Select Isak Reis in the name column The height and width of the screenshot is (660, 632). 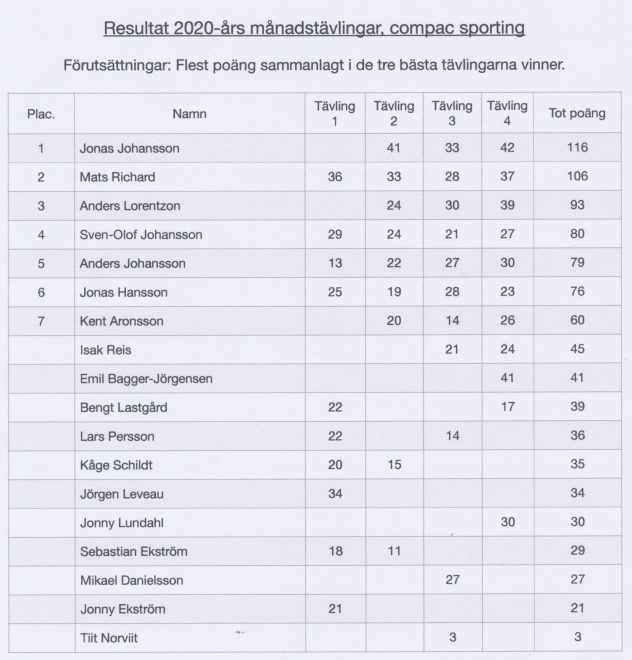106,350
